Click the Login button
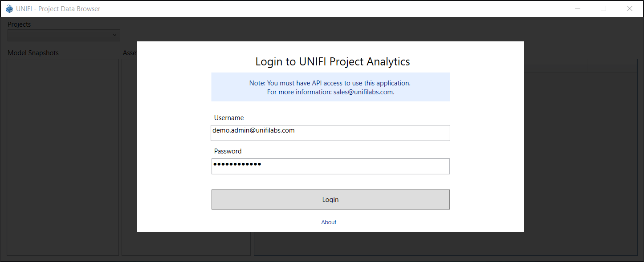 point(330,199)
